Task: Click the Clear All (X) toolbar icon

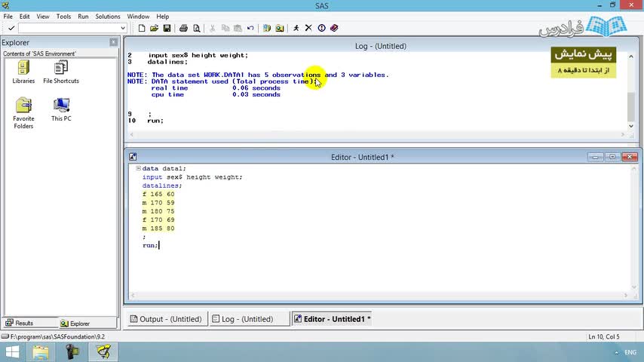Action: (308, 28)
